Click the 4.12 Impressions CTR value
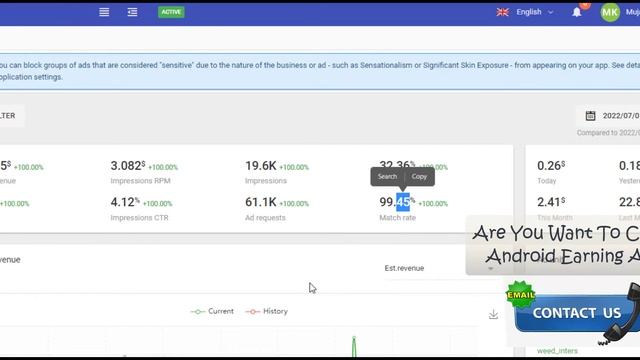This screenshot has width=640, height=360. (x=125, y=202)
